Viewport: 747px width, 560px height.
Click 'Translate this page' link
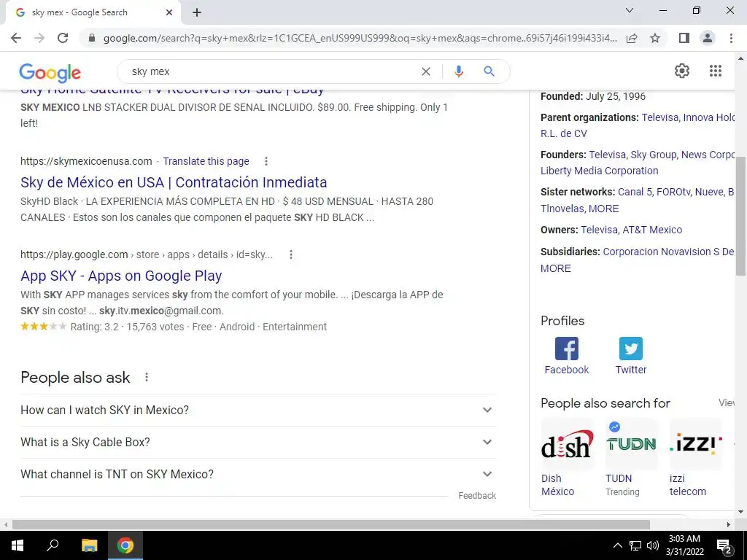[x=206, y=161]
